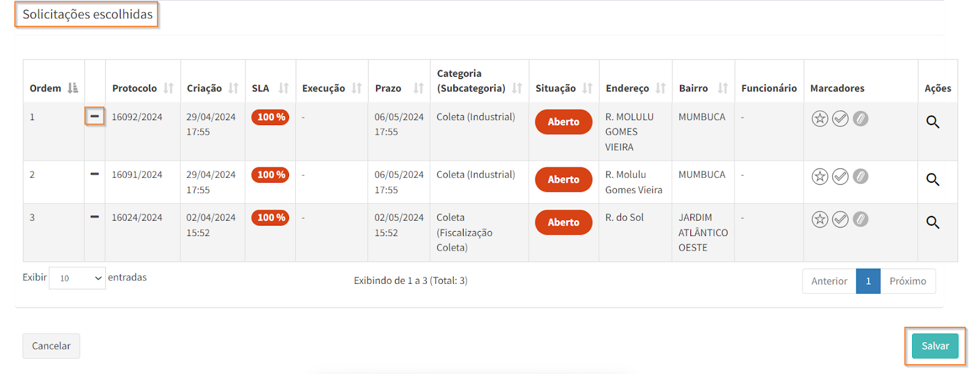Click the Aberto status badge in row 2
The height and width of the screenshot is (374, 980).
(x=563, y=180)
